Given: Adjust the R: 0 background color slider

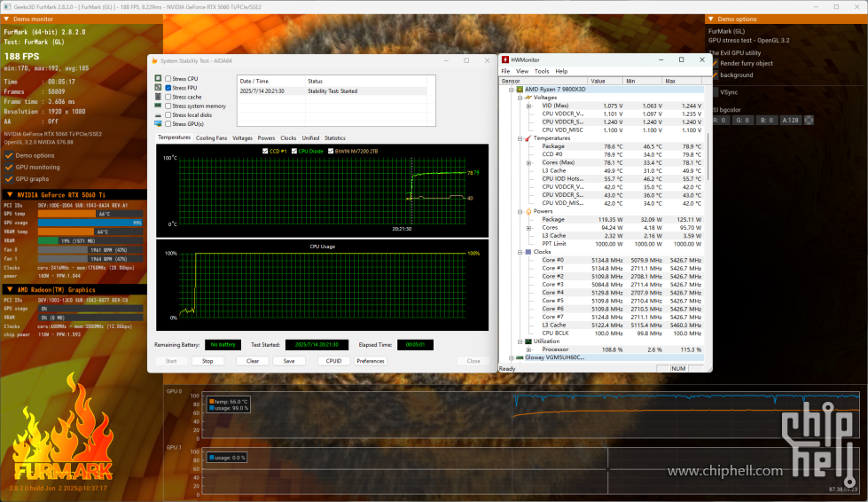Looking at the screenshot, I should point(720,120).
